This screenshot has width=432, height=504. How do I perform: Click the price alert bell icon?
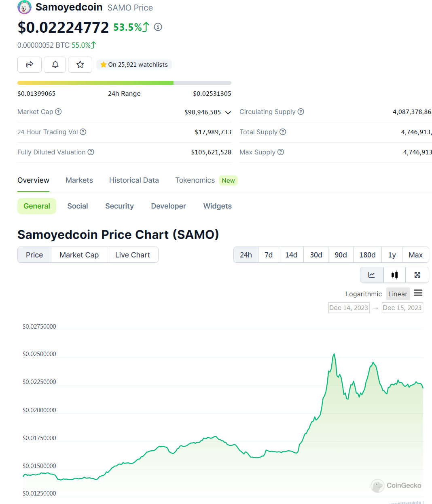pyautogui.click(x=55, y=65)
